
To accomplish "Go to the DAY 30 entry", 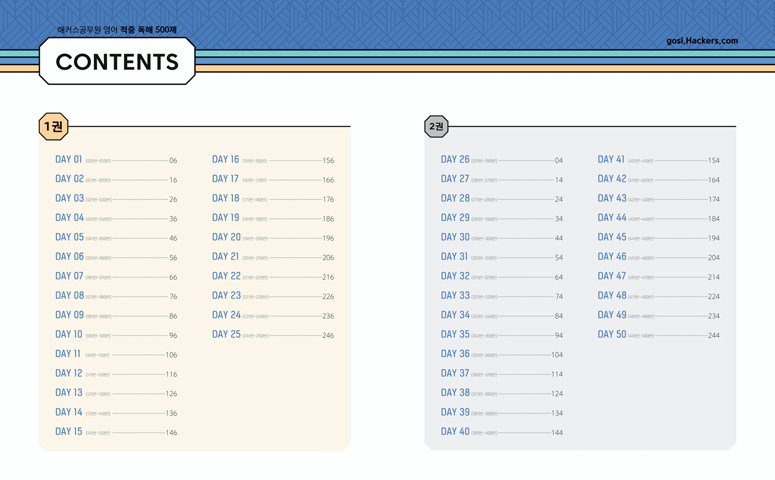I will click(x=455, y=238).
